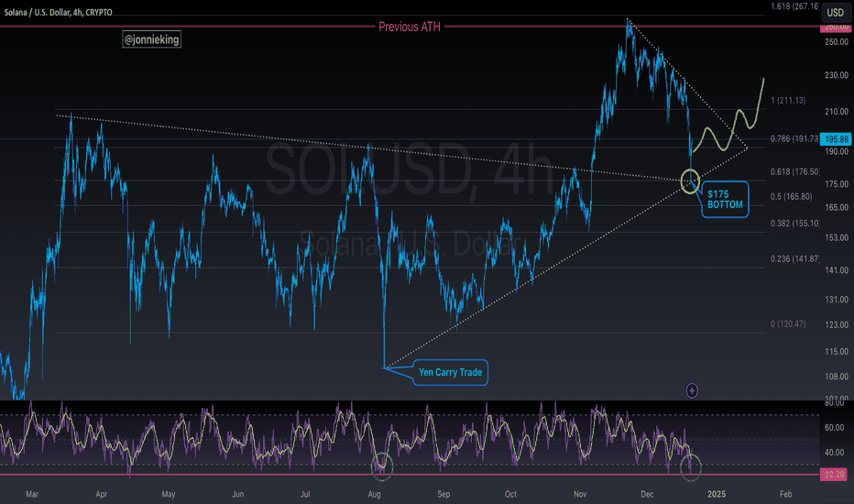Click the 210.00 price axis label
The height and width of the screenshot is (504, 854).
837,112
